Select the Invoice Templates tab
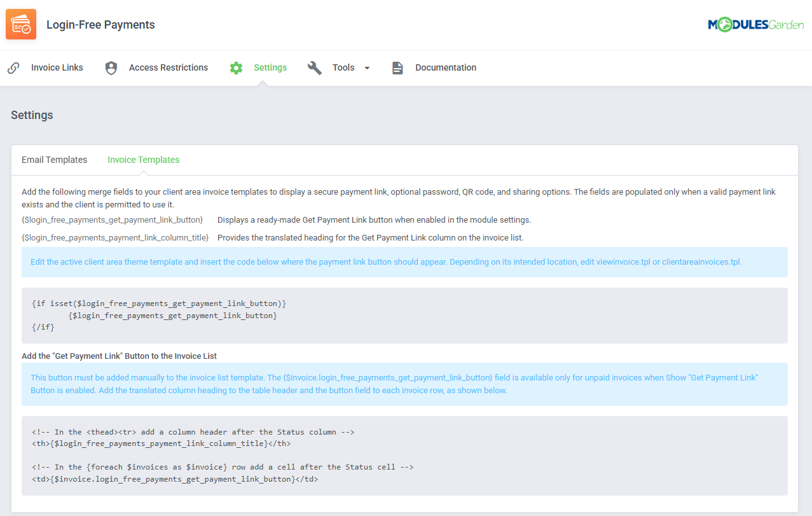 tap(144, 160)
